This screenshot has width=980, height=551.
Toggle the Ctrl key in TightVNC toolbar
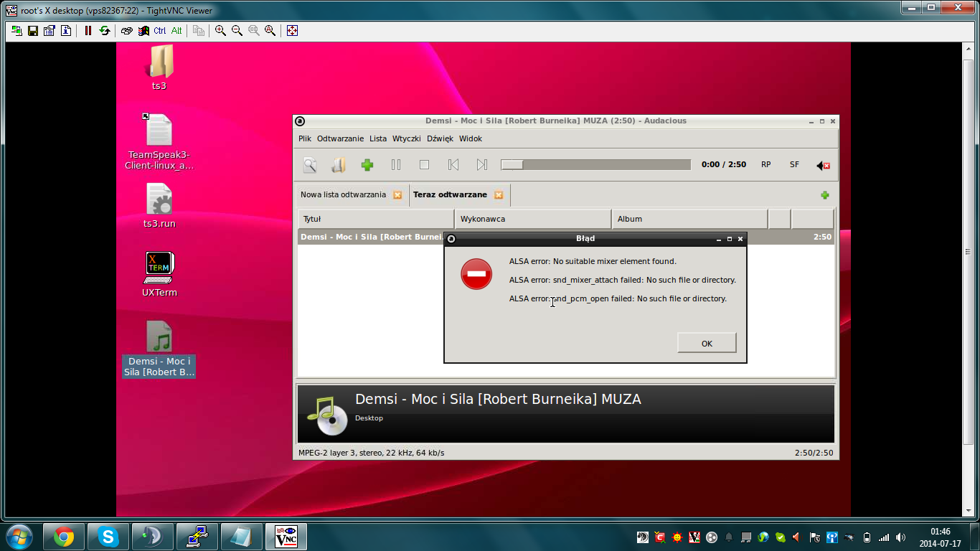pos(160,30)
